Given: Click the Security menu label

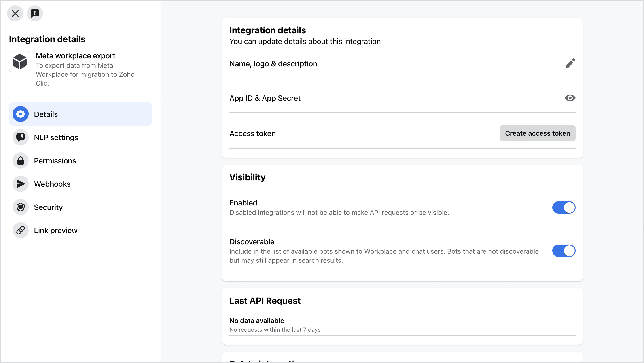Looking at the screenshot, I should [48, 207].
